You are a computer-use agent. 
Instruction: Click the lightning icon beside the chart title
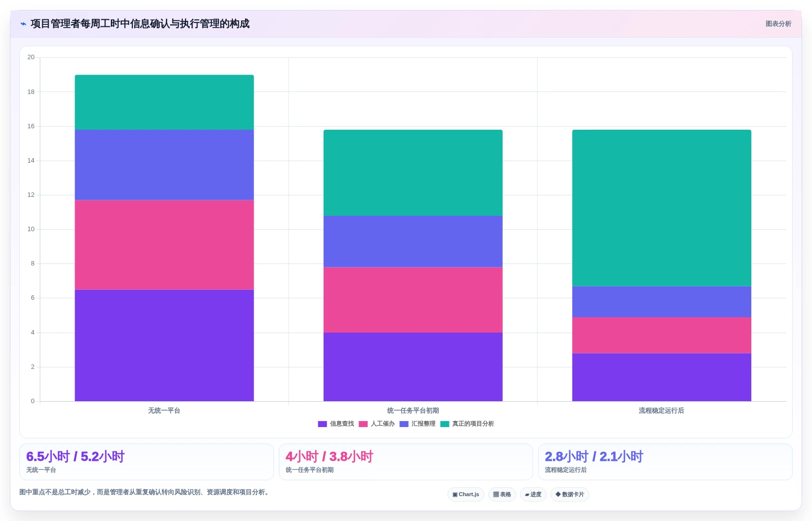[23, 24]
